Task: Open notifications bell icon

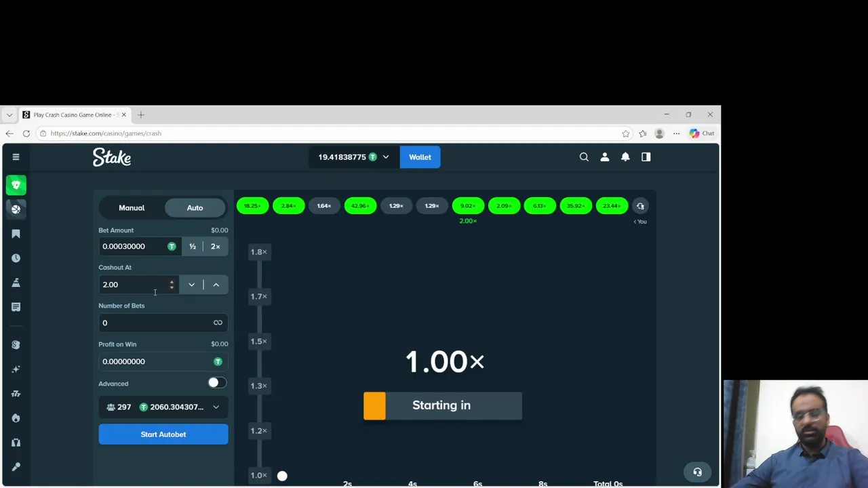Action: tap(625, 157)
